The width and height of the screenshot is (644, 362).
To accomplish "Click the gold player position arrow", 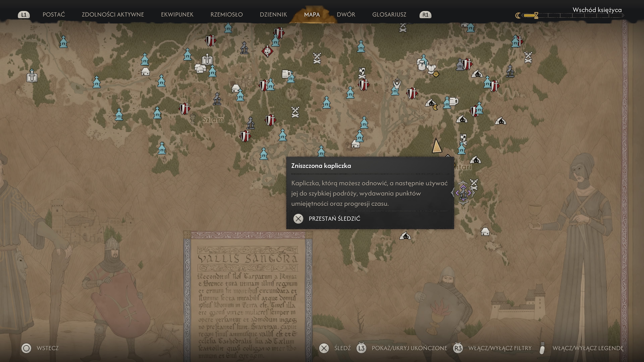I will coord(437,145).
